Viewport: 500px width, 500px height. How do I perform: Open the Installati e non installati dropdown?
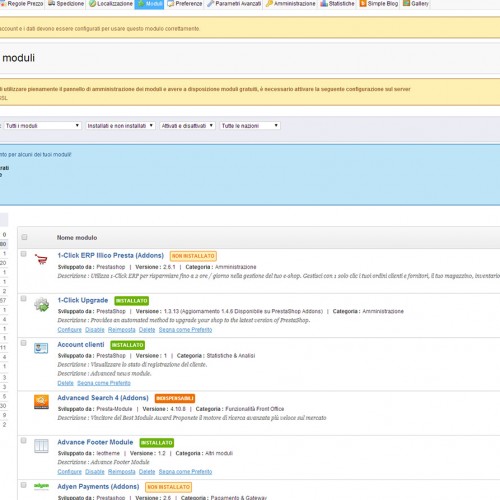(x=120, y=126)
